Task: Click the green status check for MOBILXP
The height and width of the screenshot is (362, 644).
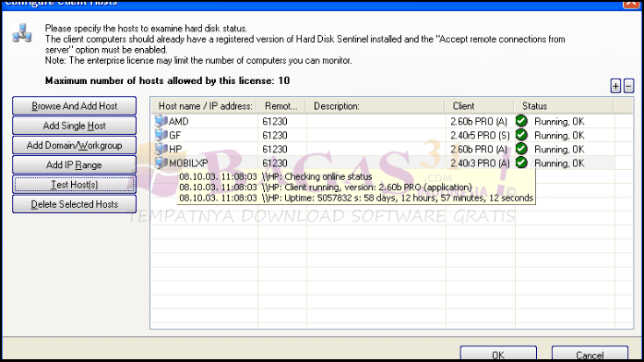Action: [x=521, y=163]
